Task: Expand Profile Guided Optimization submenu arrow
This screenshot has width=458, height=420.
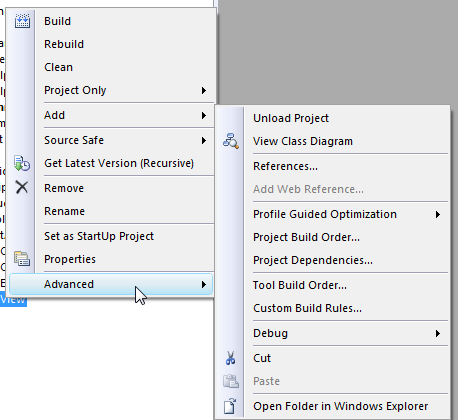Action: [438, 214]
